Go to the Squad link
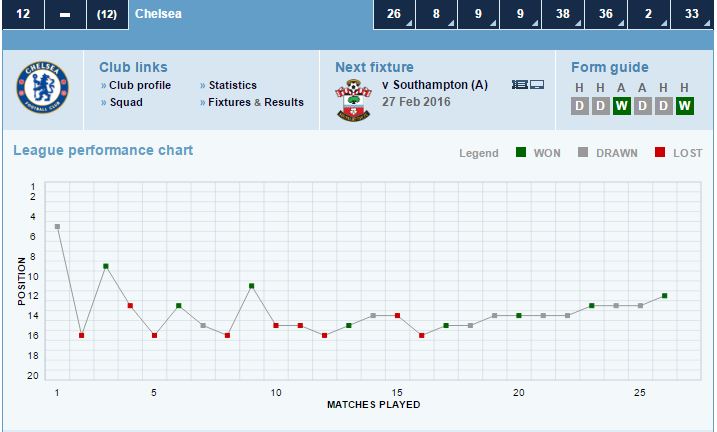 click(125, 102)
